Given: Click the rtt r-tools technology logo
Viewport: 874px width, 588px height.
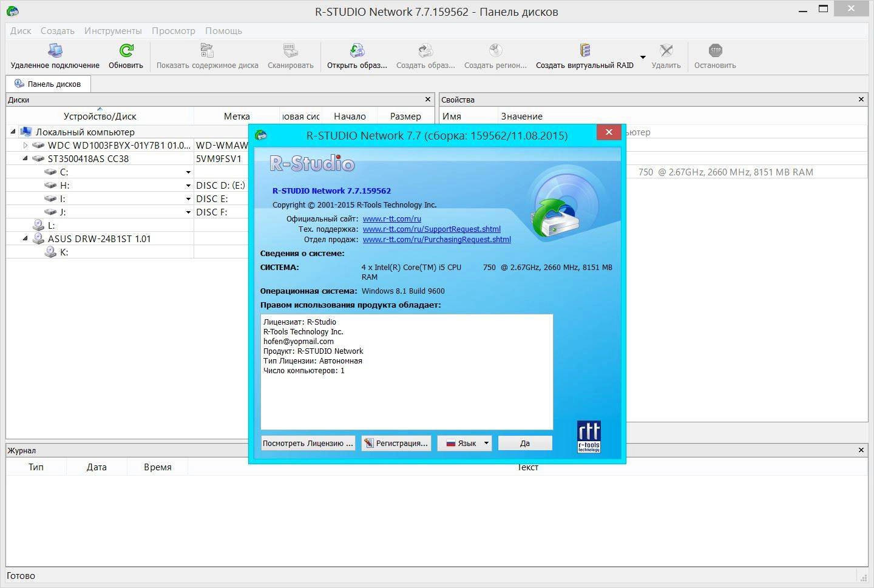Looking at the screenshot, I should (589, 436).
